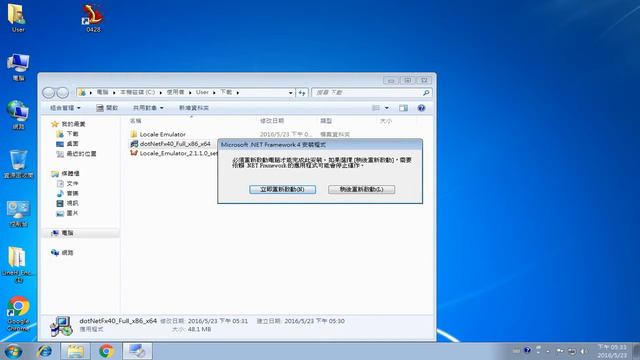Click the Windows Start button
The image size is (640, 360).
[x=13, y=351]
